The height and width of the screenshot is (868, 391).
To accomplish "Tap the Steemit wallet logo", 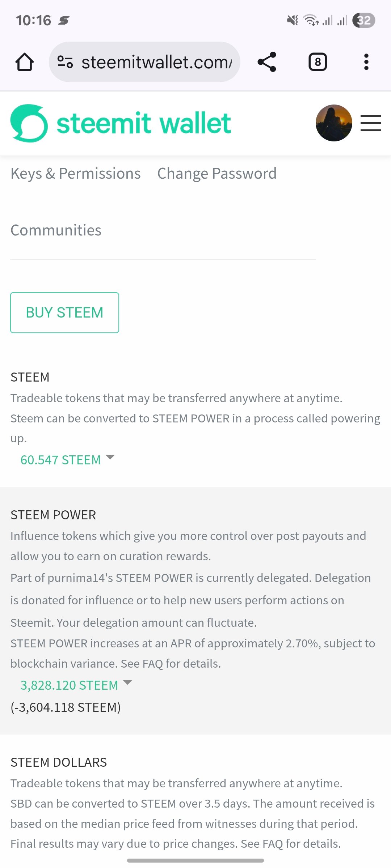I will coord(29,123).
